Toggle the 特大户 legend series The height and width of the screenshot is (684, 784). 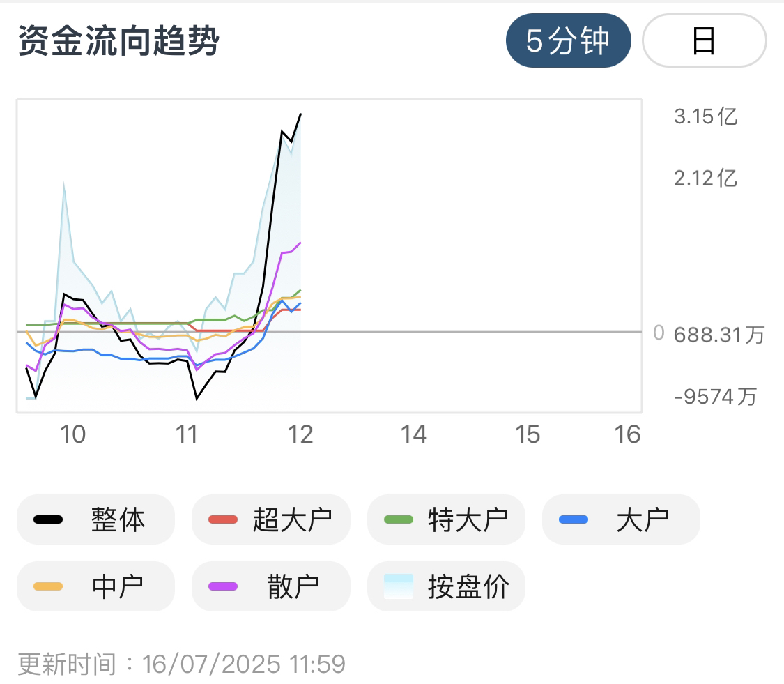tap(446, 519)
